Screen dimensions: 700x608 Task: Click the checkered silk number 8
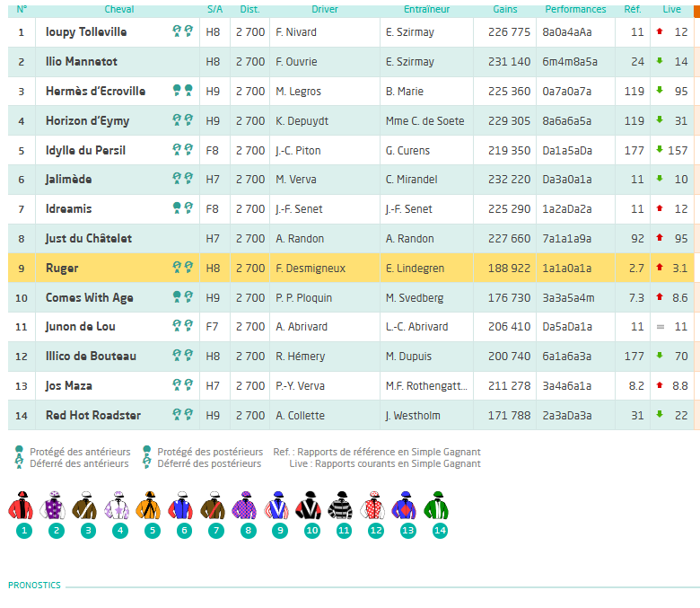(244, 506)
